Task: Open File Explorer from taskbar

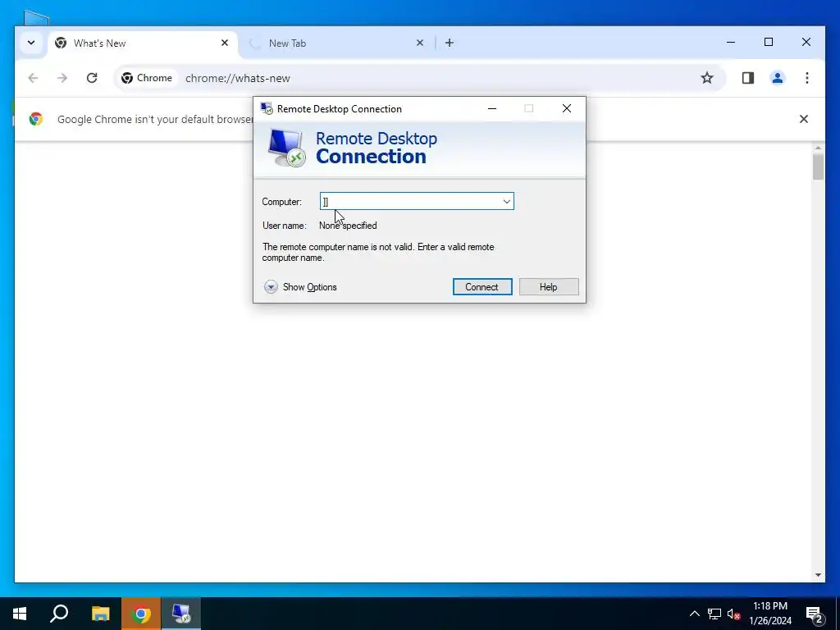Action: point(100,614)
